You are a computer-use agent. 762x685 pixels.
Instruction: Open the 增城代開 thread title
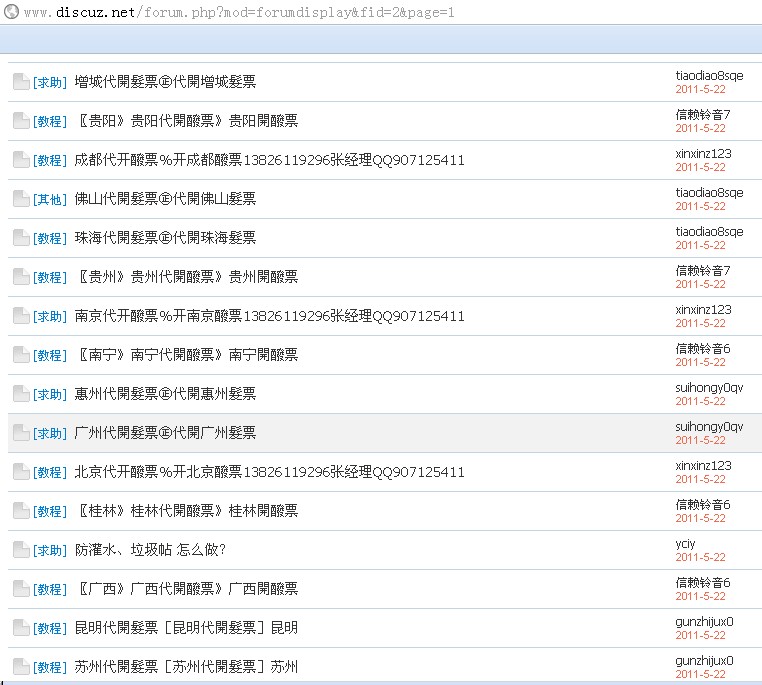pos(165,82)
